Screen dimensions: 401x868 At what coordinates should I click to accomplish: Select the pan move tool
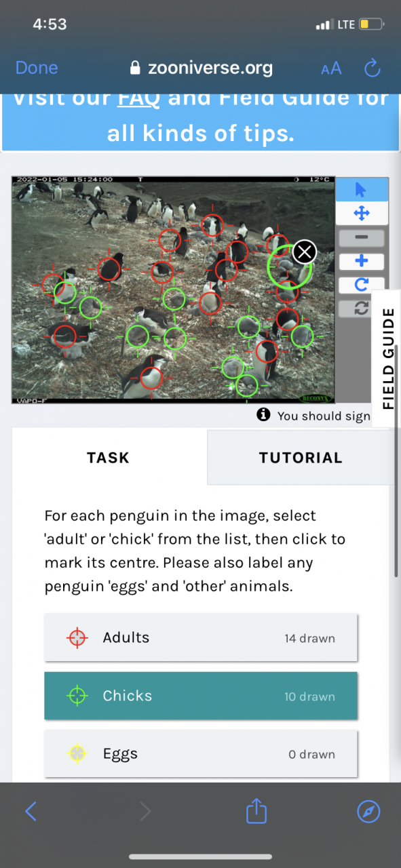click(x=361, y=214)
